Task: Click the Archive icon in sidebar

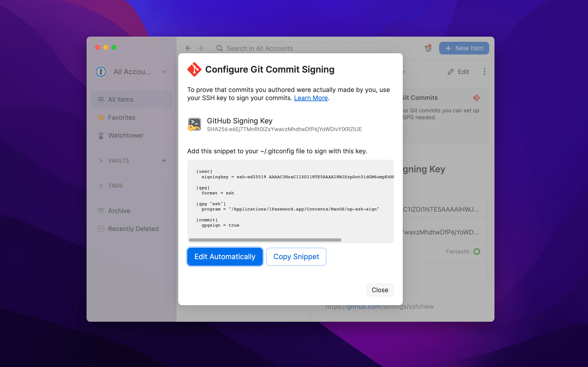Action: [101, 210]
